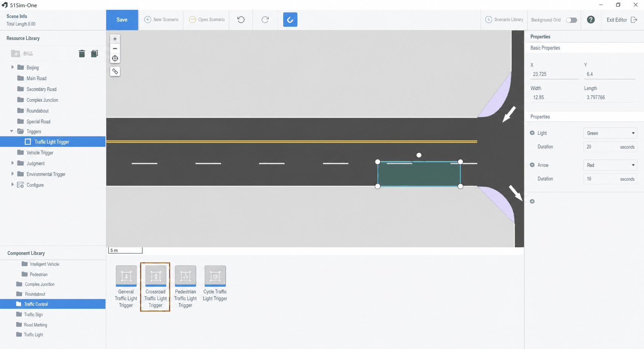
Task: Zoom out with the map minus button
Action: 115,48
